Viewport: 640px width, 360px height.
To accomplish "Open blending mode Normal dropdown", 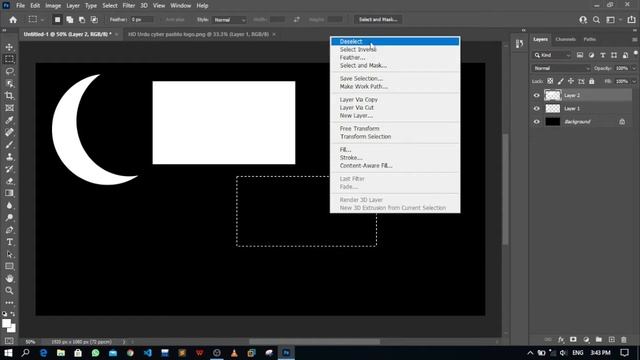I will [x=561, y=68].
